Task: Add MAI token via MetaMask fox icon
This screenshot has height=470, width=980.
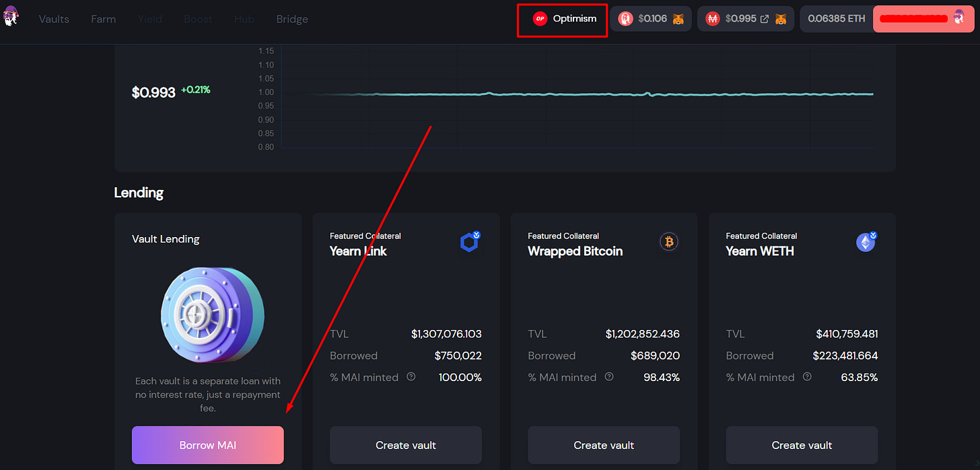Action: [781, 19]
